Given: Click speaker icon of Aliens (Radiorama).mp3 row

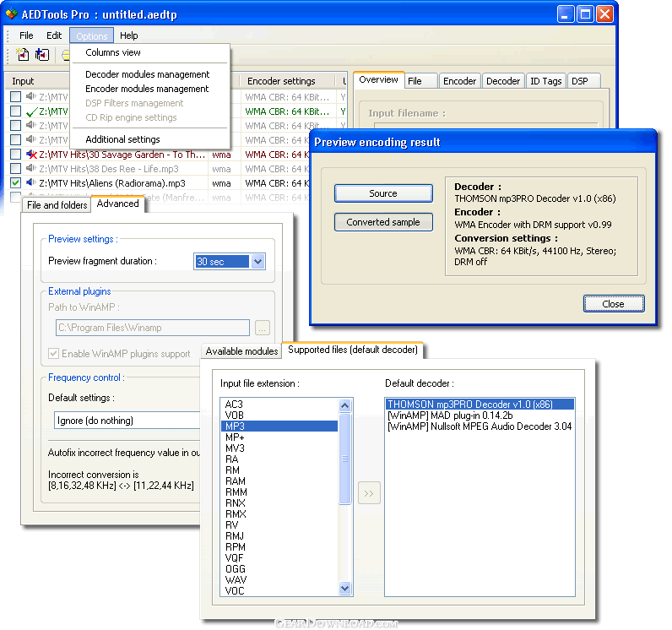Looking at the screenshot, I should click(31, 182).
